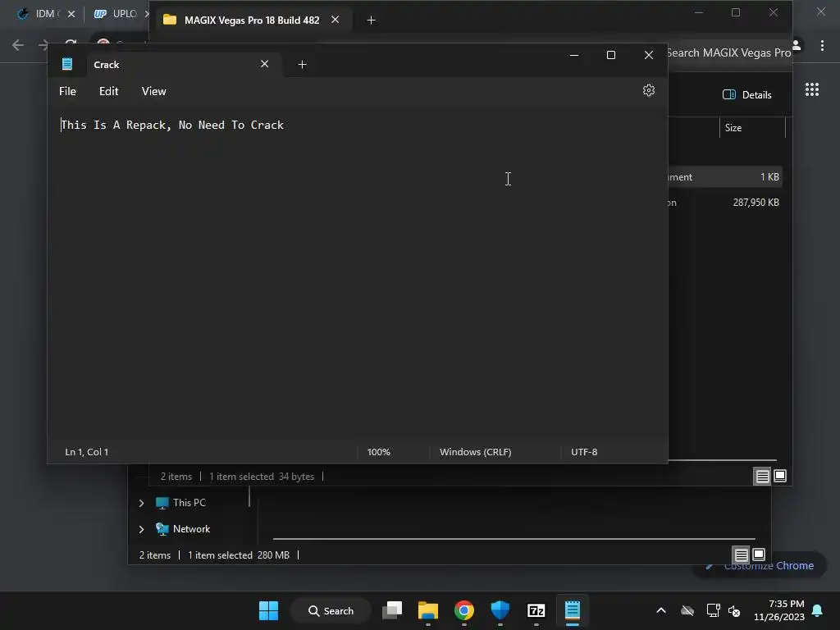Image resolution: width=840 pixels, height=630 pixels.
Task: Click the UTF-8 encoding indicator
Action: (584, 452)
